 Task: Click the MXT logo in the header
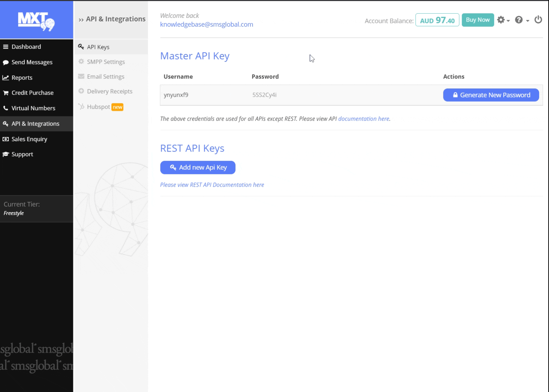[36, 21]
